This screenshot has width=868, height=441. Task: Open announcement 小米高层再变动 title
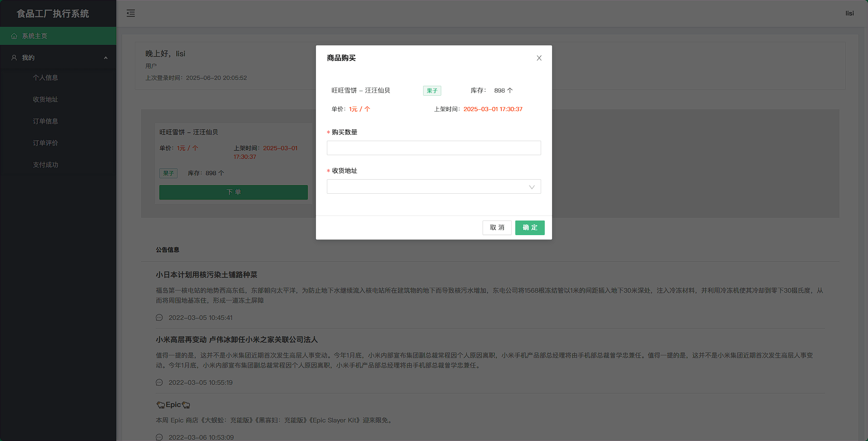(x=237, y=340)
